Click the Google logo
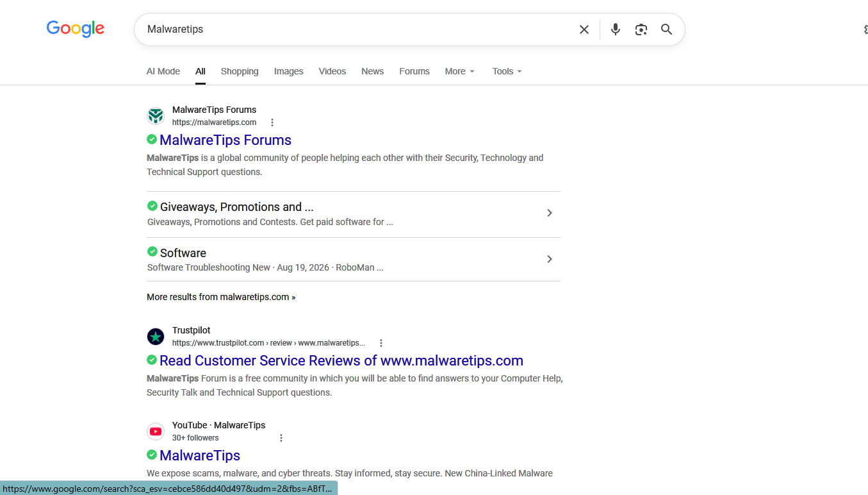The height and width of the screenshot is (495, 868). point(76,29)
